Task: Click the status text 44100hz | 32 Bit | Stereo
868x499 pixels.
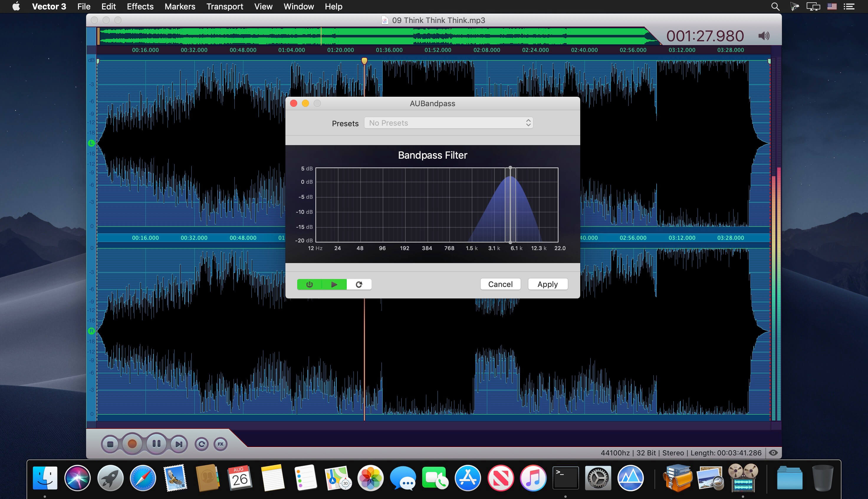Action: 642,453
